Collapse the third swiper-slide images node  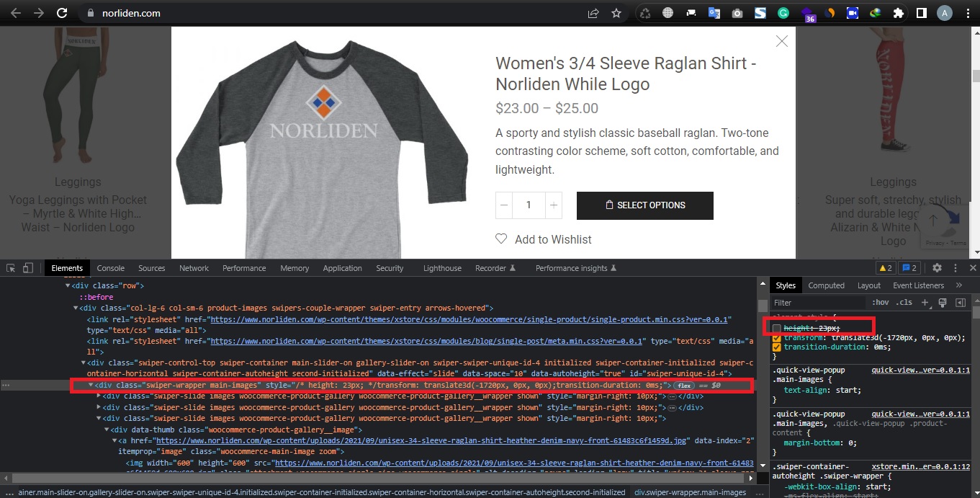tap(99, 418)
